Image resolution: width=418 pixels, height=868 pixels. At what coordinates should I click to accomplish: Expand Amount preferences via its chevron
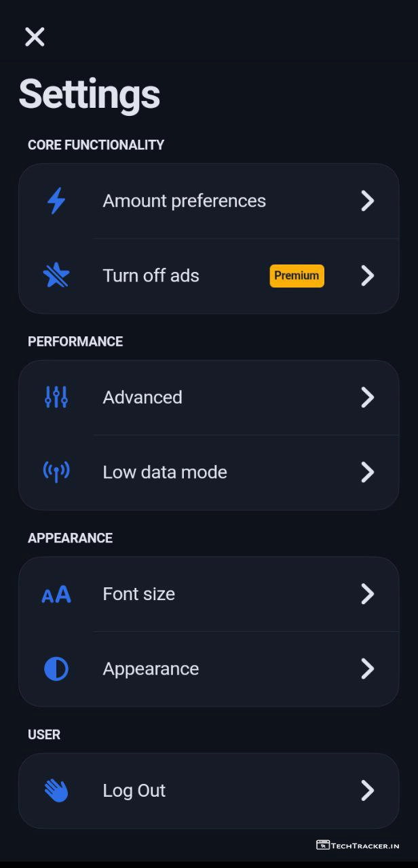tap(367, 201)
